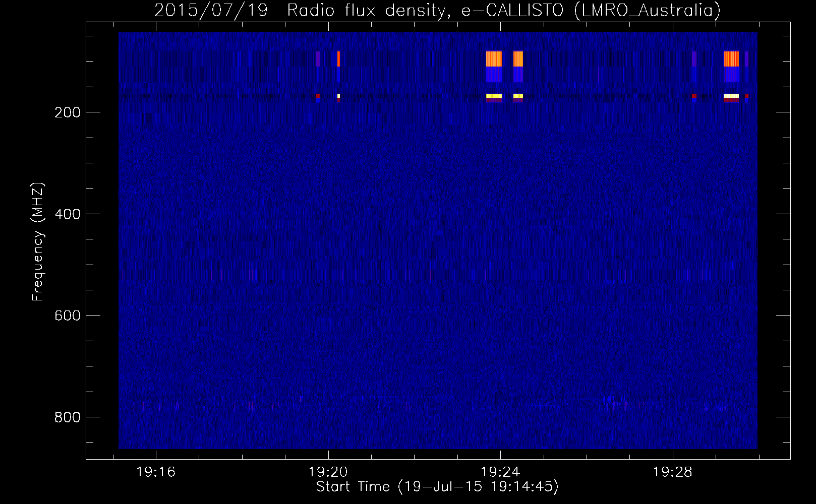This screenshot has height=504, width=816.
Task: Click the 800 frequency tick label
Action: click(x=68, y=417)
